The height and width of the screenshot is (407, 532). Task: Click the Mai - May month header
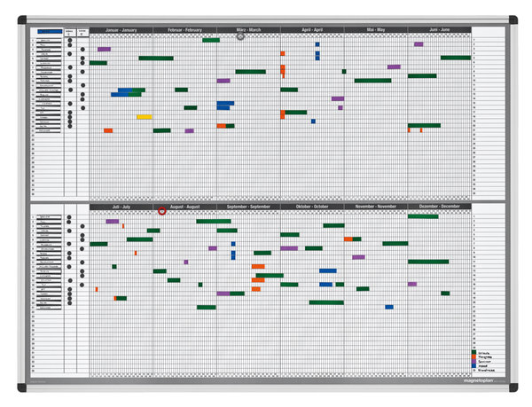(376, 29)
